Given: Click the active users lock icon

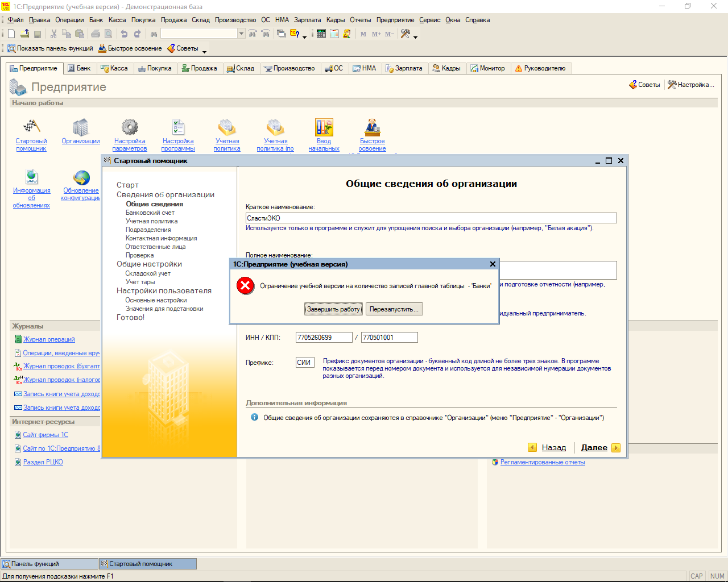Looking at the screenshot, I should (347, 34).
